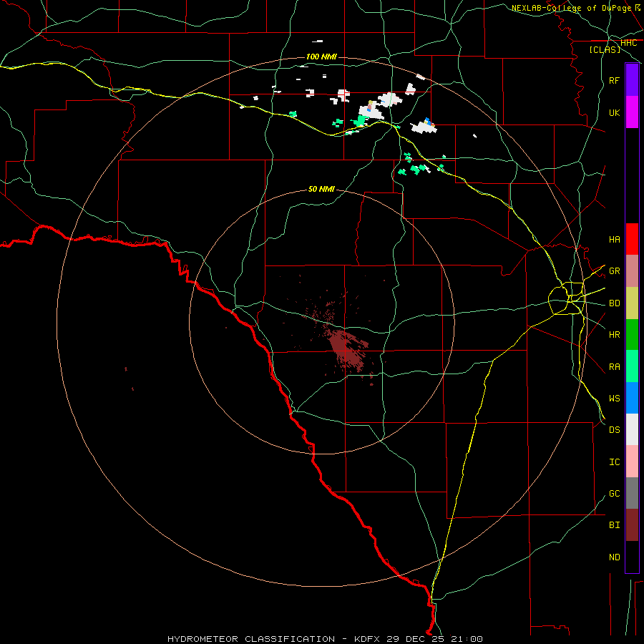The image size is (644, 644).
Task: Click the HA red legend swatch
Action: click(x=632, y=239)
